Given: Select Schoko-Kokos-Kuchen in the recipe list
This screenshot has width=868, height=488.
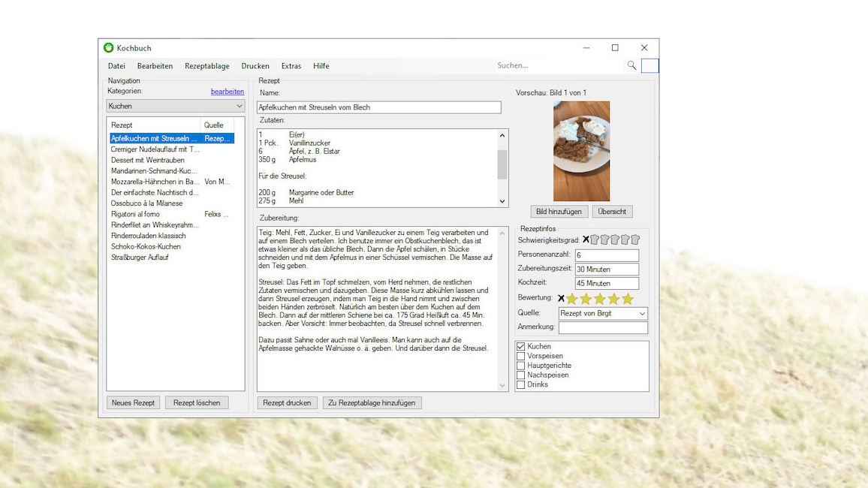Looking at the screenshot, I should pyautogui.click(x=146, y=247).
